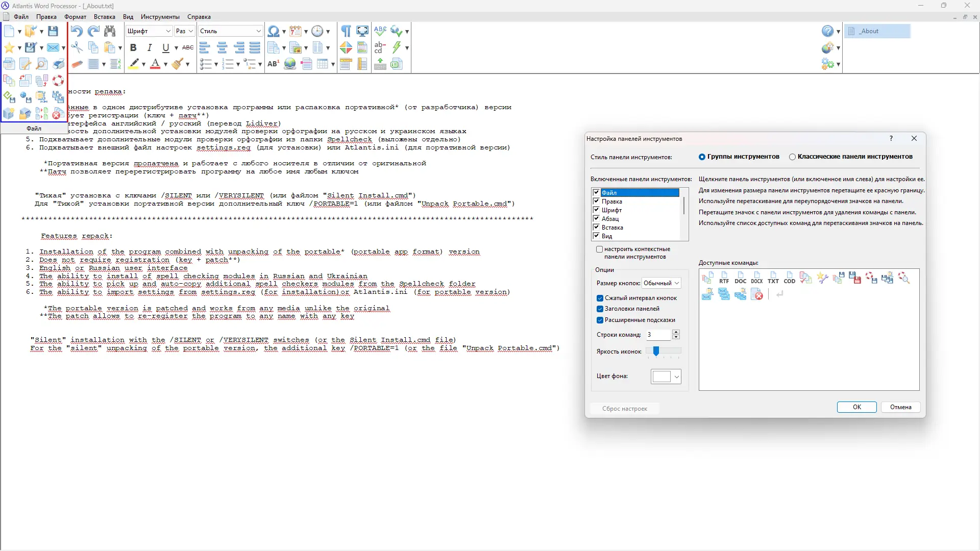
Task: Toggle Bold formatting button
Action: click(x=133, y=47)
